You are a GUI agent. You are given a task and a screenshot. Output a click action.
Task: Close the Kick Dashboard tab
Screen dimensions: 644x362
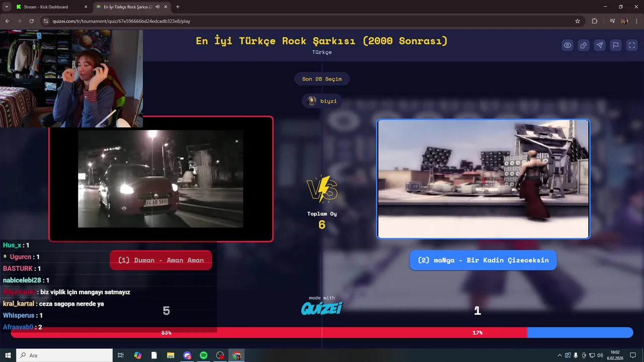(86, 7)
